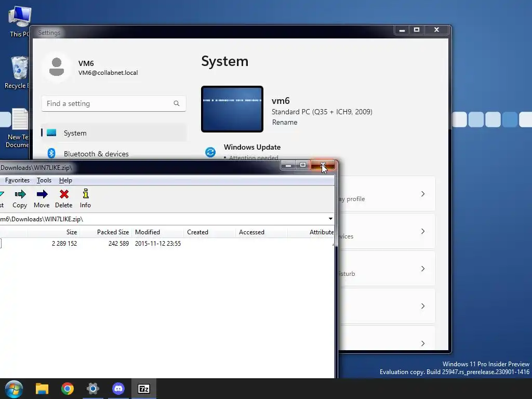Open Discord from the taskbar
The height and width of the screenshot is (399, 532).
pyautogui.click(x=118, y=389)
